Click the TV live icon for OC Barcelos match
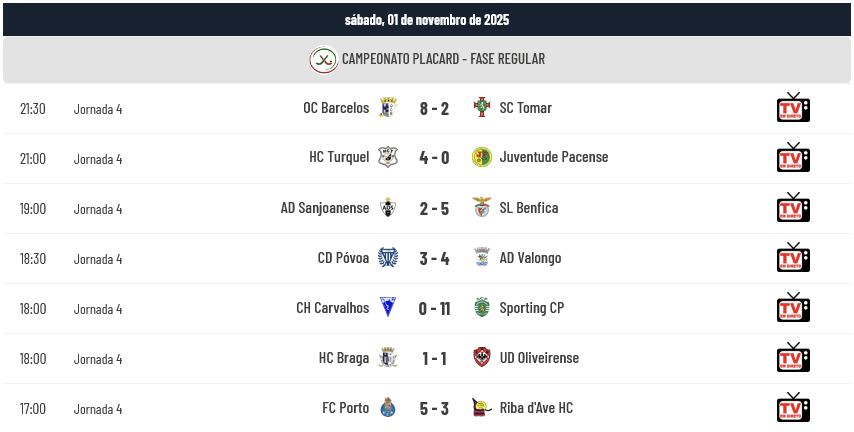854x432 pixels. [793, 108]
